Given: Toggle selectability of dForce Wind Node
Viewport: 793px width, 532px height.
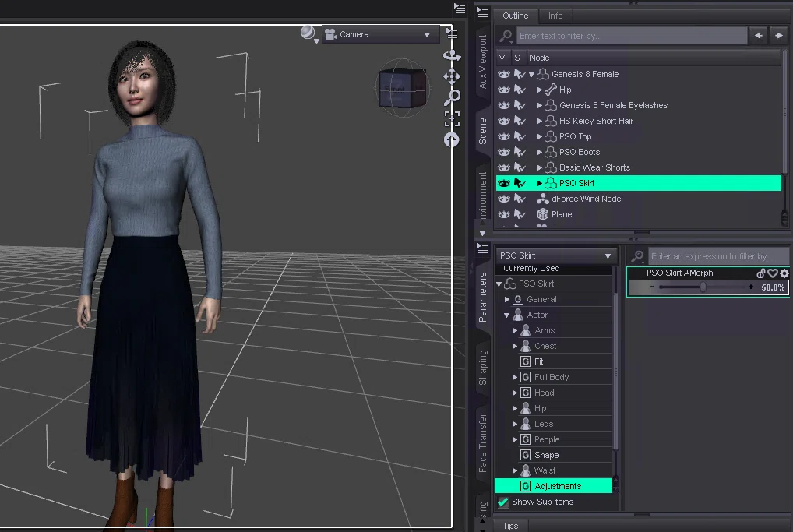Looking at the screenshot, I should pos(520,199).
